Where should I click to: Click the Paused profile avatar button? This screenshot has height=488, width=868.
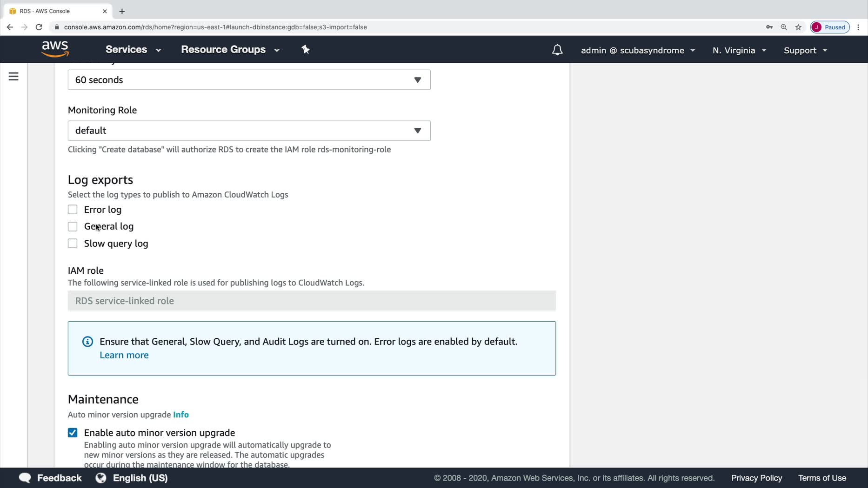830,27
